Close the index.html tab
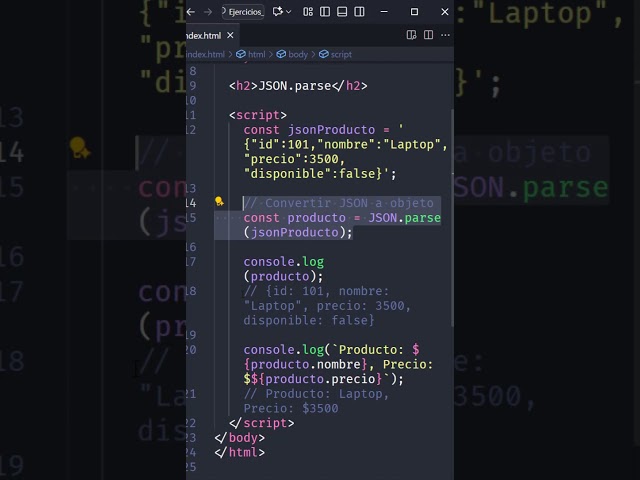Viewport: 640px width, 480px height. (230, 36)
